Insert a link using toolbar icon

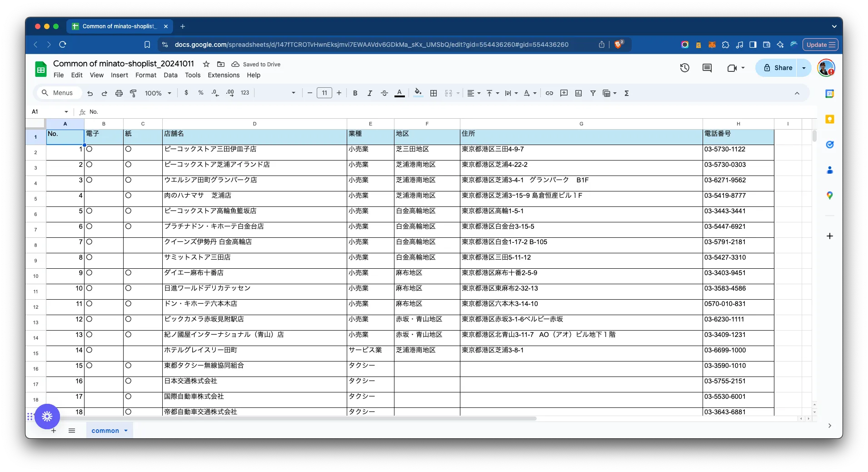click(549, 93)
